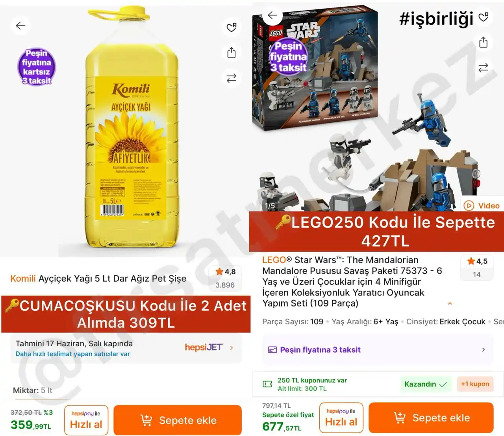Collapse the LEGO product title
The height and width of the screenshot is (436, 504).
(450, 303)
